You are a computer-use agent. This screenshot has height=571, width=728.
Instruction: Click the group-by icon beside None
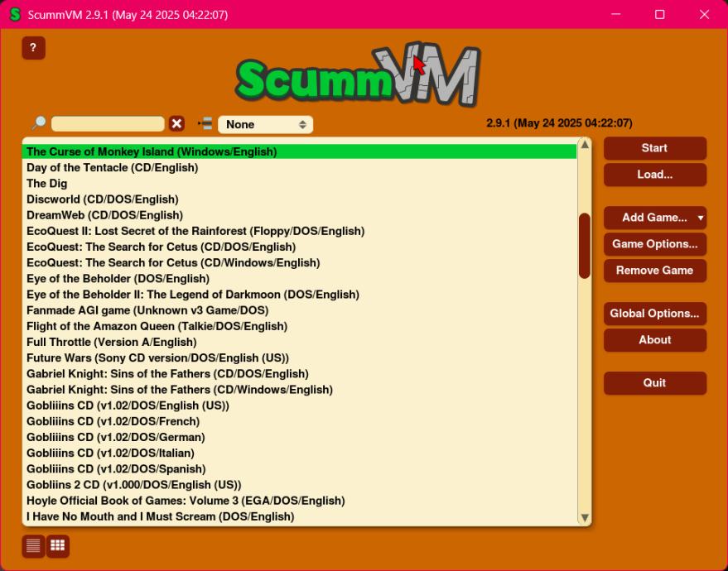pos(205,124)
